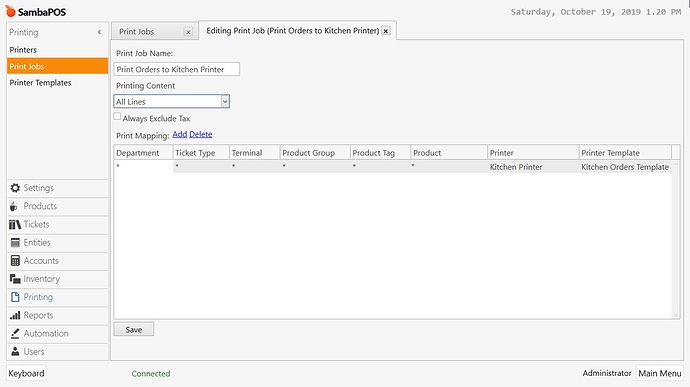690x387 pixels.
Task: Click the Add print mapping link
Action: click(x=180, y=134)
